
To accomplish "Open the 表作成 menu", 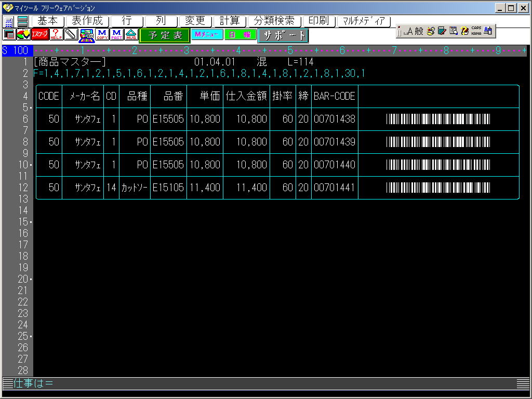I will pyautogui.click(x=87, y=21).
